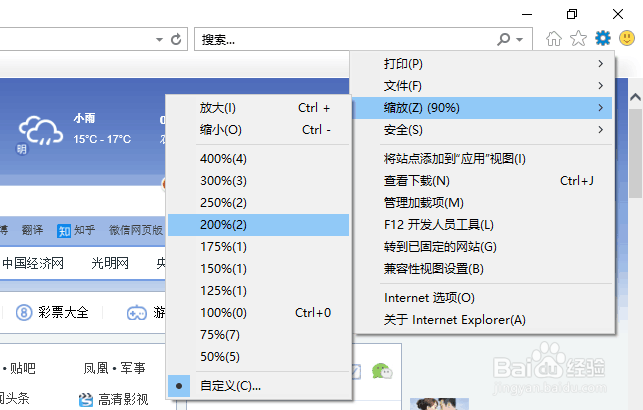
Task: Expand the 打印(P) submenu arrow
Action: point(600,64)
